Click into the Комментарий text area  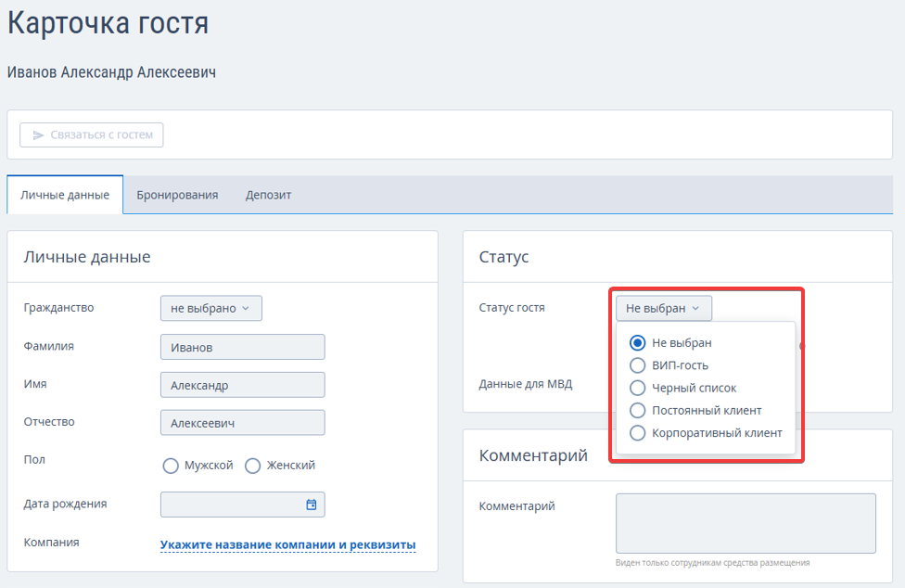click(746, 523)
